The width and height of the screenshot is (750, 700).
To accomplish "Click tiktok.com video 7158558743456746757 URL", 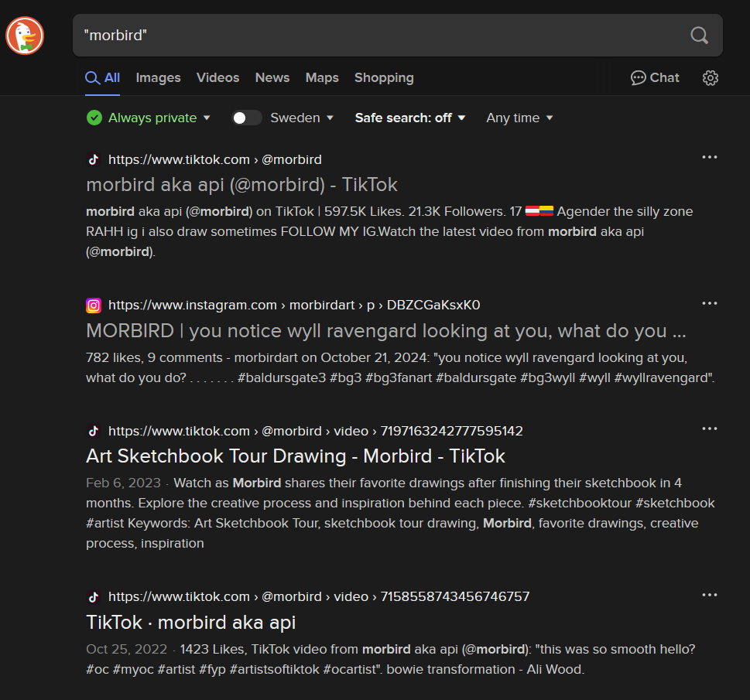I will [319, 596].
